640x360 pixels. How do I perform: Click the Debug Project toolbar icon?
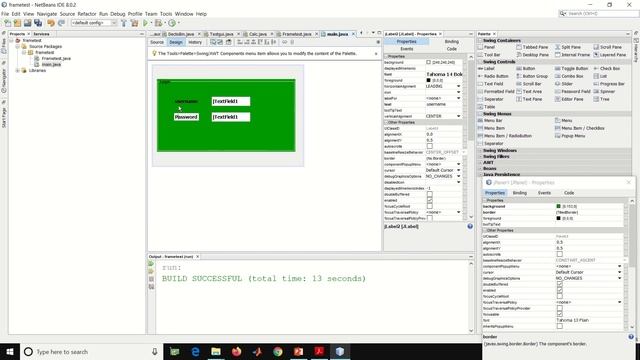pyautogui.click(x=158, y=23)
